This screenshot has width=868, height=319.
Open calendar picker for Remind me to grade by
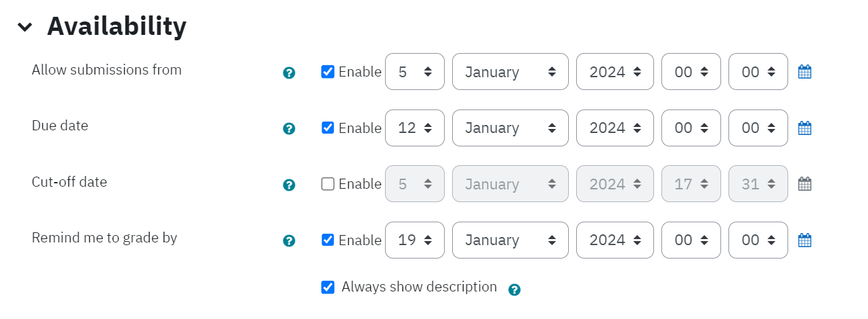point(805,240)
